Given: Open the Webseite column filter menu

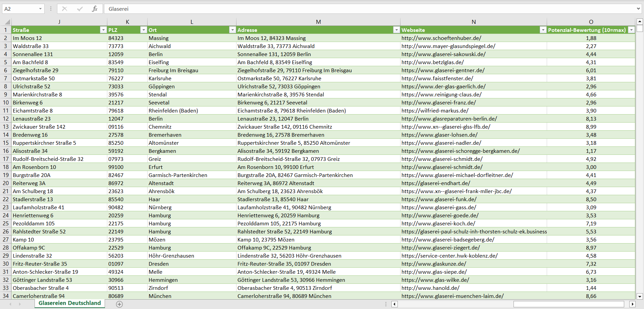Looking at the screenshot, I should 543,30.
